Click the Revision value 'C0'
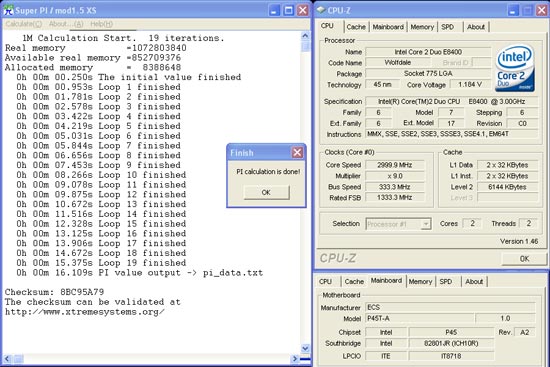 [522, 123]
